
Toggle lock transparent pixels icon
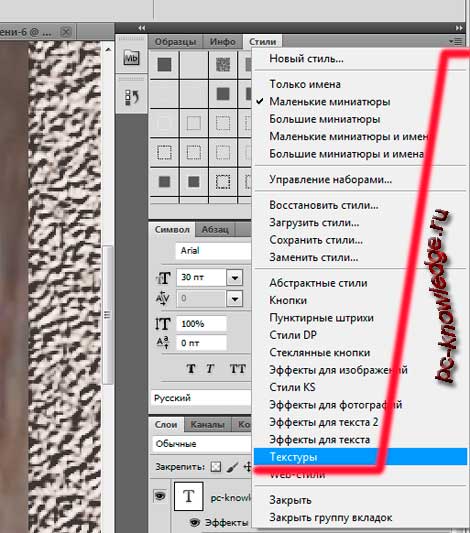click(x=216, y=467)
